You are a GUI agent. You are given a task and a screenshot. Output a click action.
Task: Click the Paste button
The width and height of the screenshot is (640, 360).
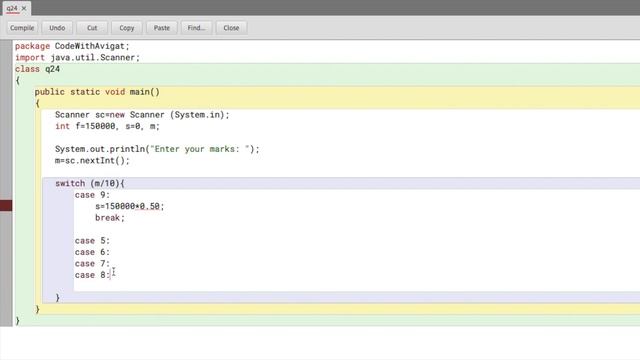162,28
